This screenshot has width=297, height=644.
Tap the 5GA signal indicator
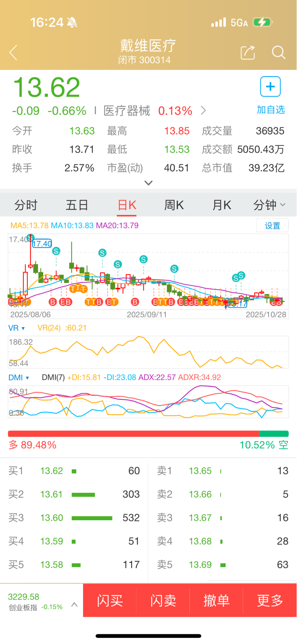tap(239, 23)
